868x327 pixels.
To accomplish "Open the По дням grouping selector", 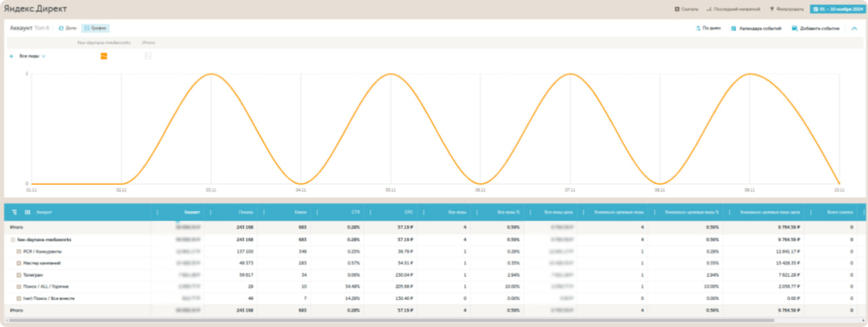I will pos(708,28).
